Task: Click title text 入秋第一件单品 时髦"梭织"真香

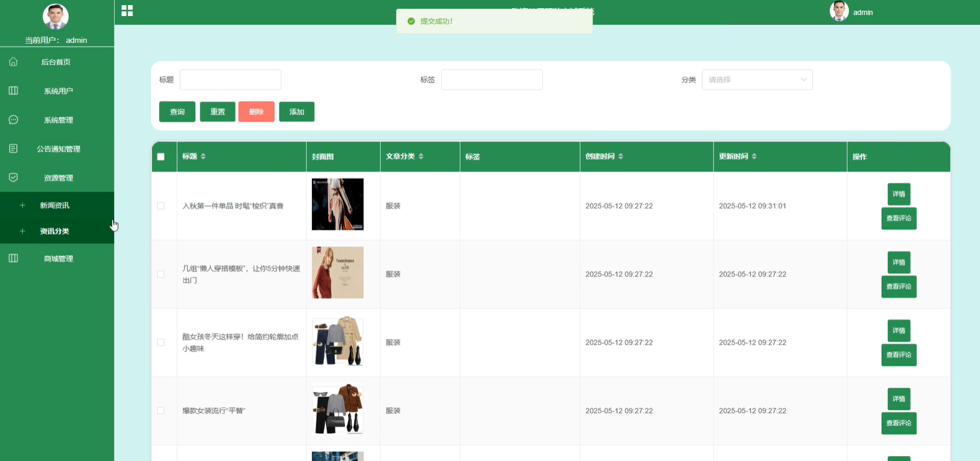Action: (x=232, y=206)
